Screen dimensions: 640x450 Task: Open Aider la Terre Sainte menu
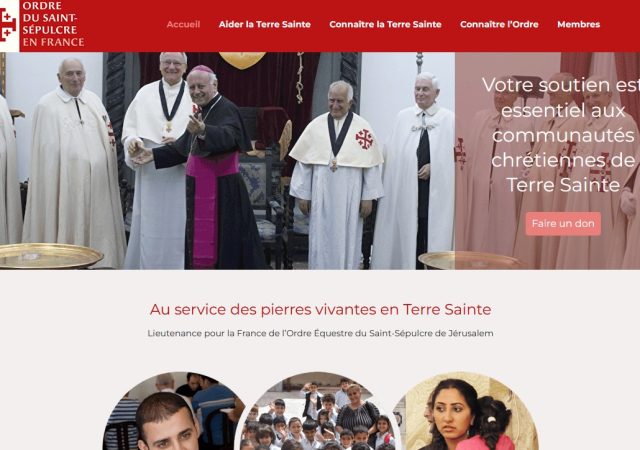click(x=264, y=25)
